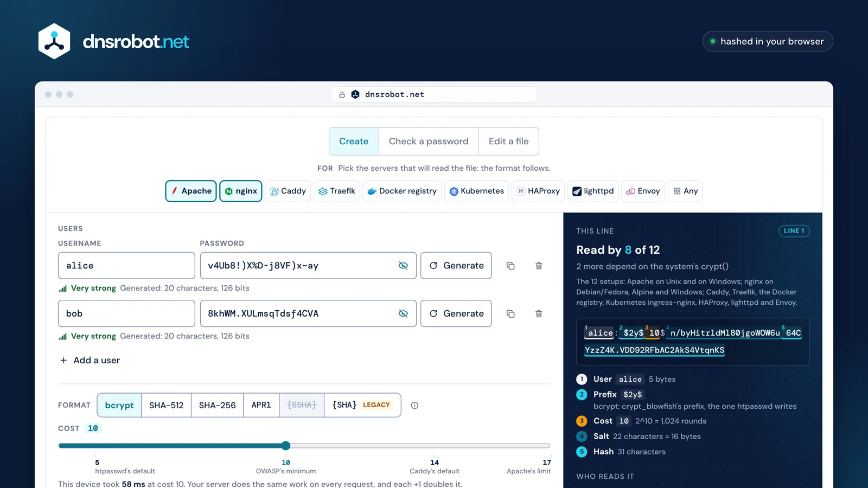
Task: Open the format info icon
Action: 414,405
